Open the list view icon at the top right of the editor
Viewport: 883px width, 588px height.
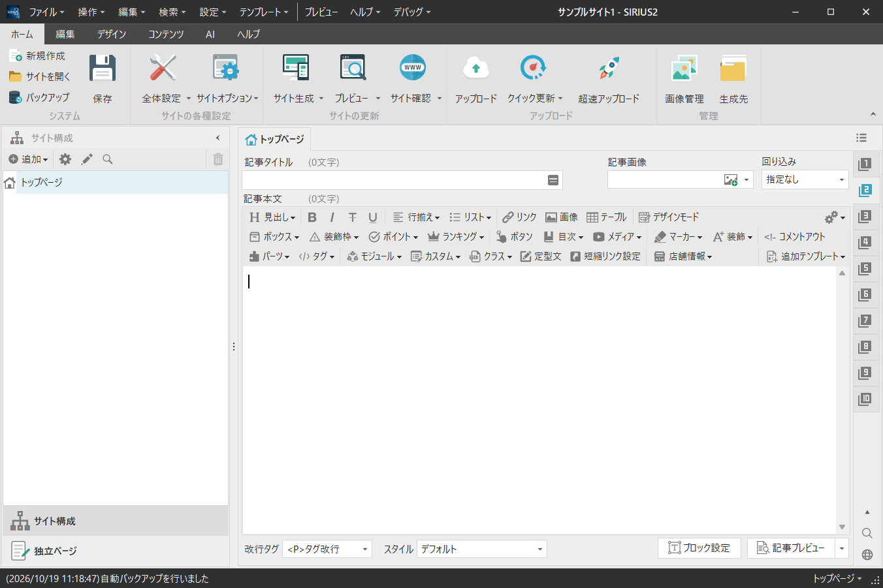(861, 138)
